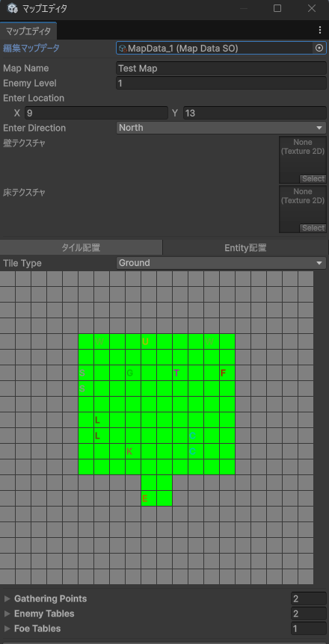Open the object picker for MapData_1

(319, 48)
